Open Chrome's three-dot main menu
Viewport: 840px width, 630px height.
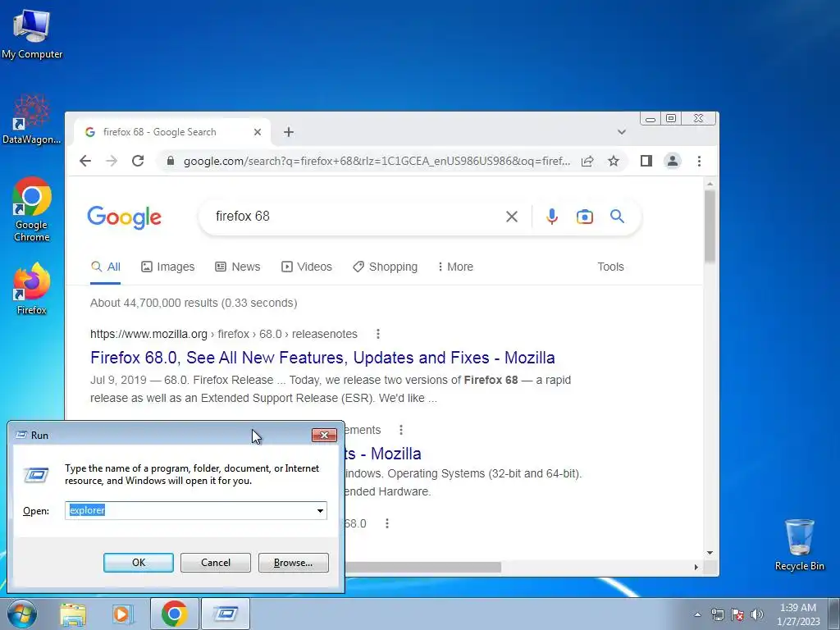[699, 161]
